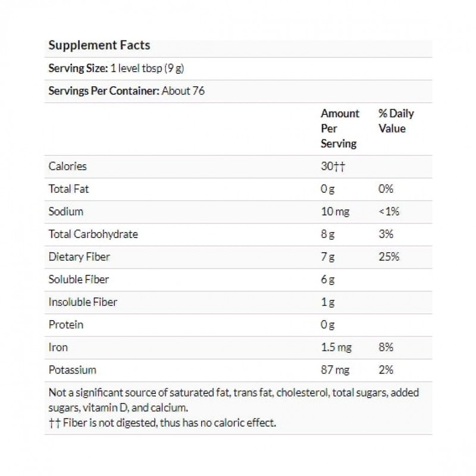Select the Total Carbohydrate label

(x=93, y=234)
